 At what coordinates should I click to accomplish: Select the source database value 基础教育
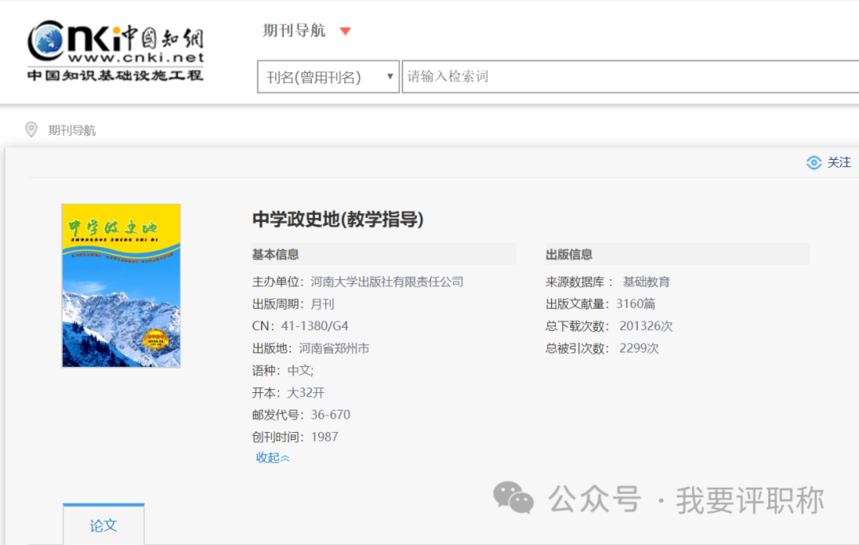pos(646,282)
